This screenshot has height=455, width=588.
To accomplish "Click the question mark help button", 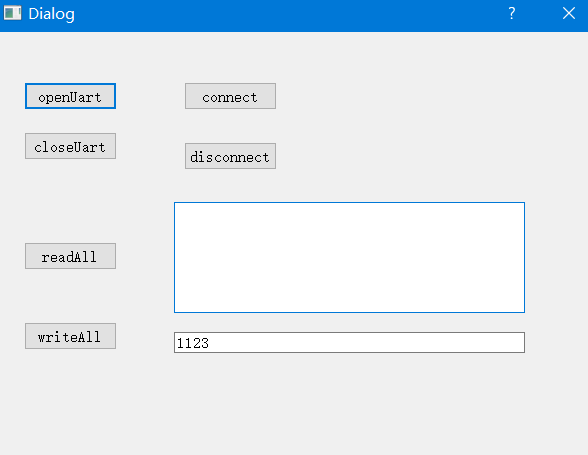I will tap(512, 14).
